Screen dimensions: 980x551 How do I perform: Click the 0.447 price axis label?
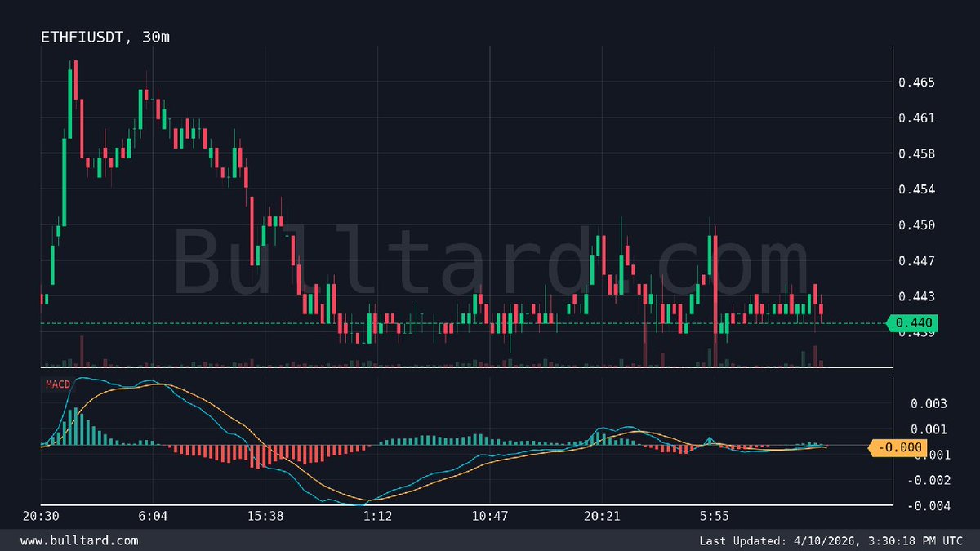pyautogui.click(x=915, y=261)
